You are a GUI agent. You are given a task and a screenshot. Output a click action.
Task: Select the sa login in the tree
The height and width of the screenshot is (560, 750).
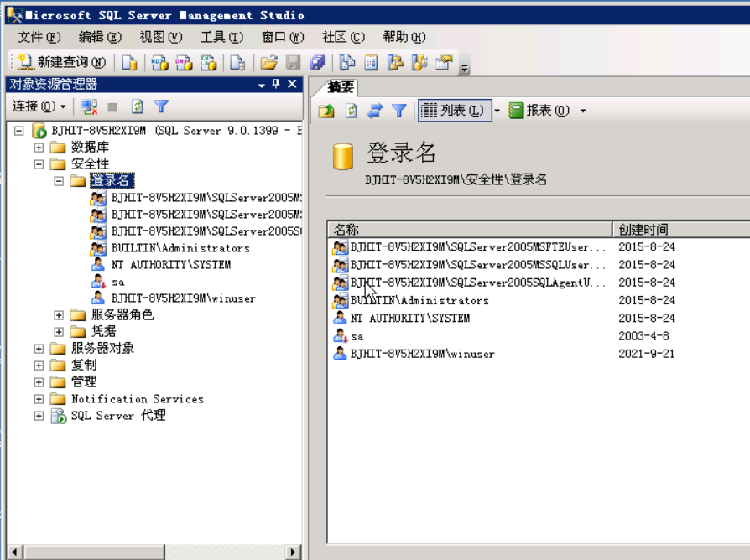(117, 282)
